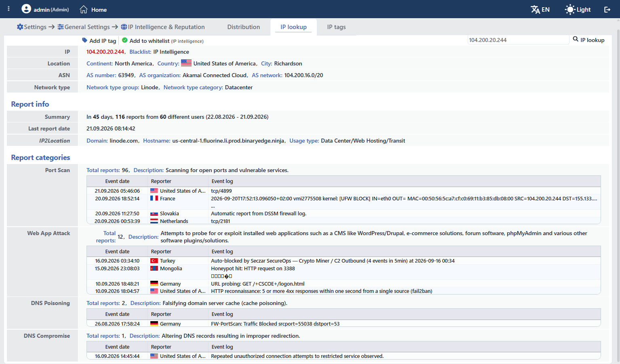620x364 pixels.
Task: Select the IP lookup tab
Action: 293,27
